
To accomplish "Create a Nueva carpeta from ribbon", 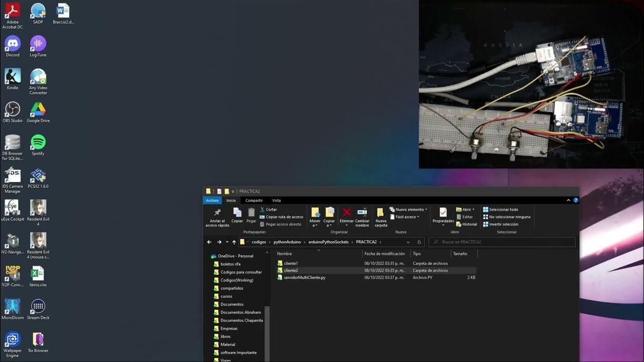I will click(381, 217).
